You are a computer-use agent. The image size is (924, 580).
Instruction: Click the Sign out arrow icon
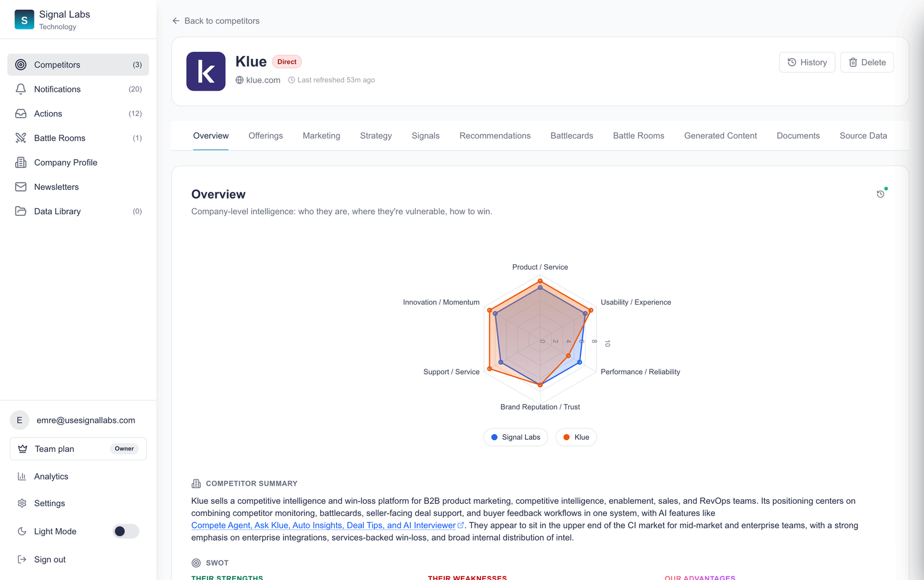22,559
